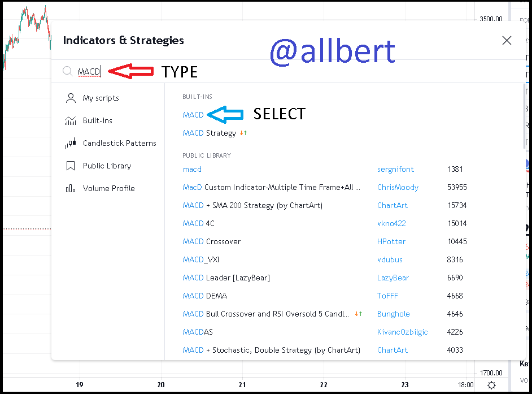Select the Volume Profile bars icon
532x394 pixels.
point(71,188)
